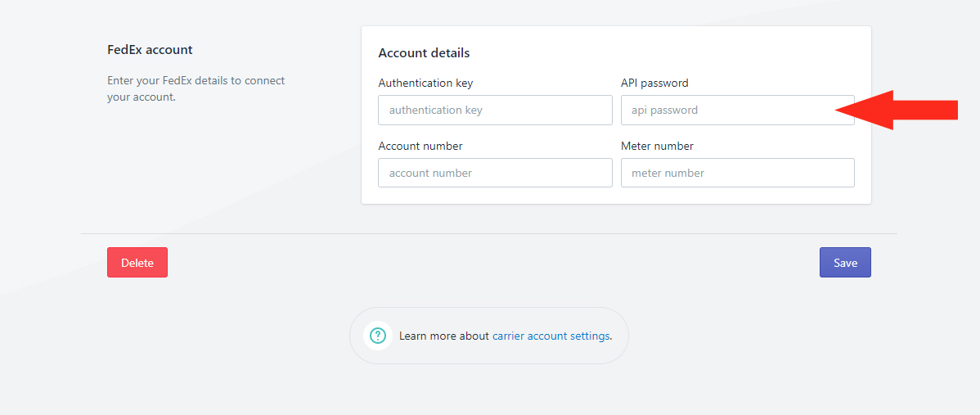Click into the API password field
The width and height of the screenshot is (980, 415).
738,110
